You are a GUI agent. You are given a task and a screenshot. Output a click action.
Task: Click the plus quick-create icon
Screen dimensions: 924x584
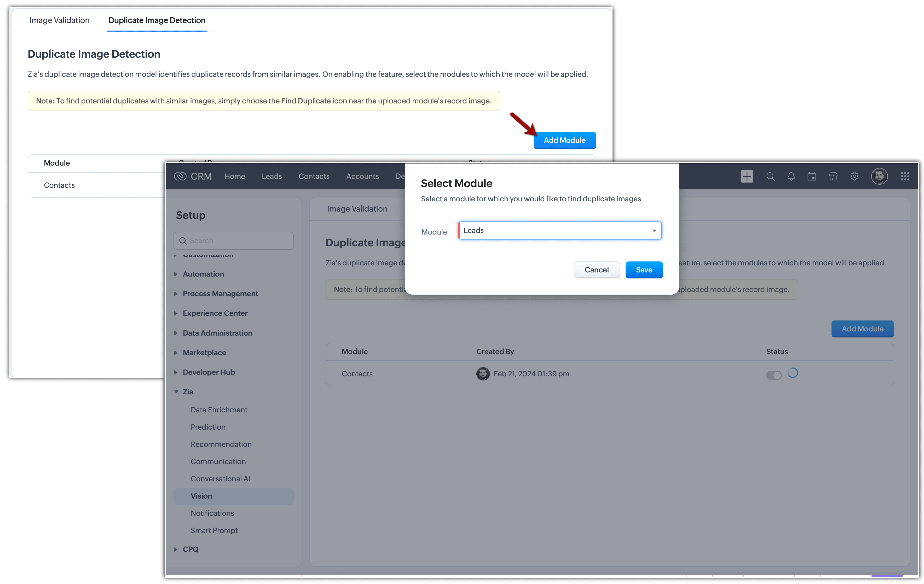tap(747, 176)
